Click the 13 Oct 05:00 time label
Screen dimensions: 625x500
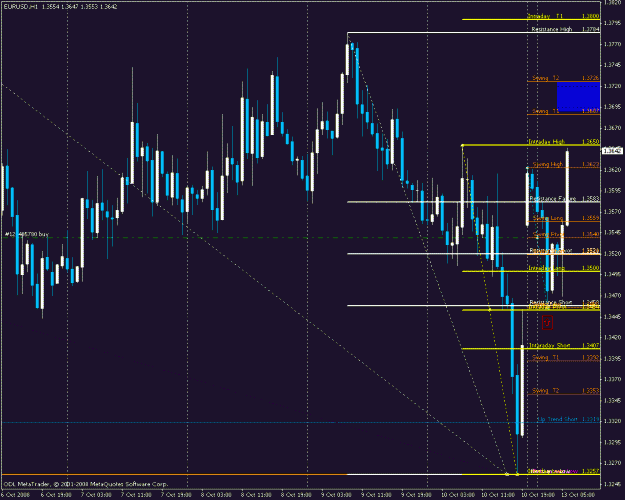tap(578, 495)
